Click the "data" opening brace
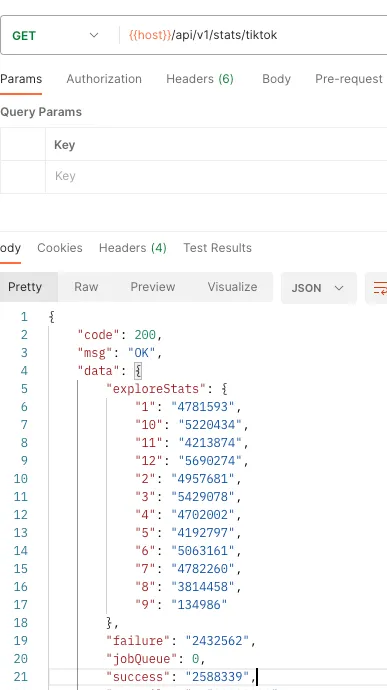 click(138, 371)
